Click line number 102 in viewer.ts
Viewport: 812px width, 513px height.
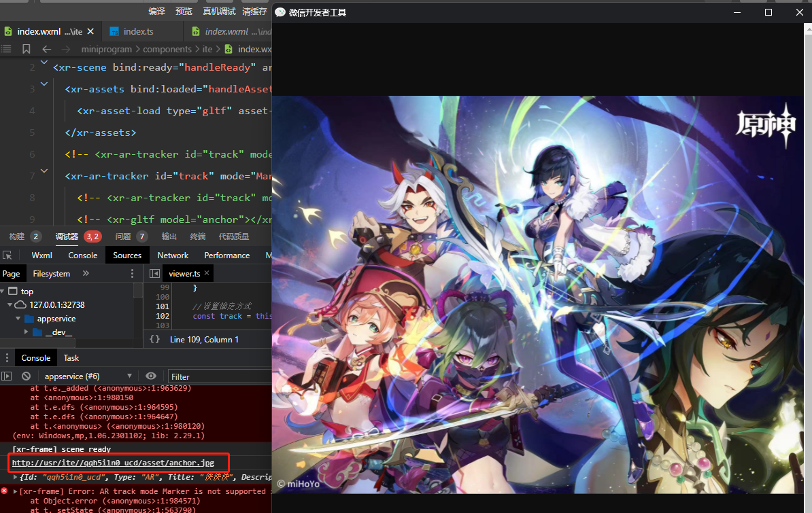coord(163,316)
